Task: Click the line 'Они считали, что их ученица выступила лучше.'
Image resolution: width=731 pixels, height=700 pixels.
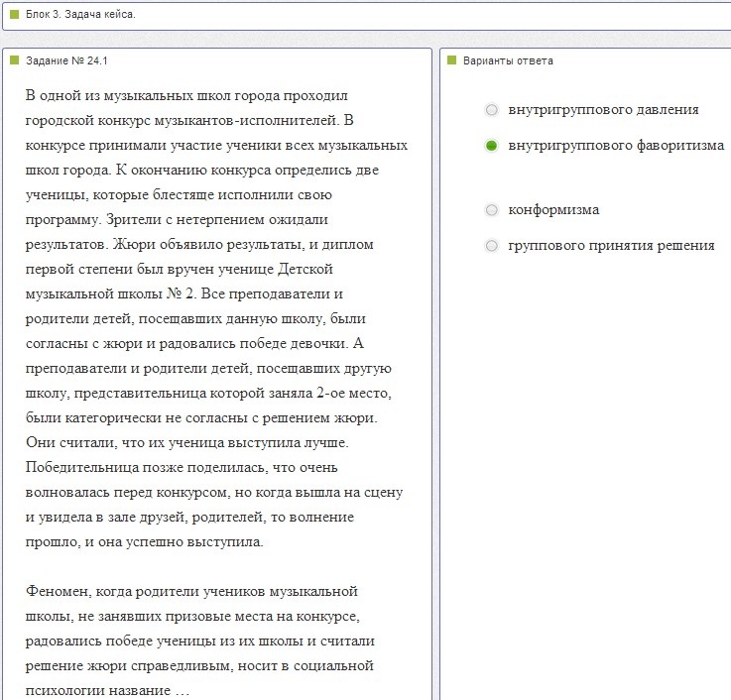Action: pyautogui.click(x=186, y=443)
